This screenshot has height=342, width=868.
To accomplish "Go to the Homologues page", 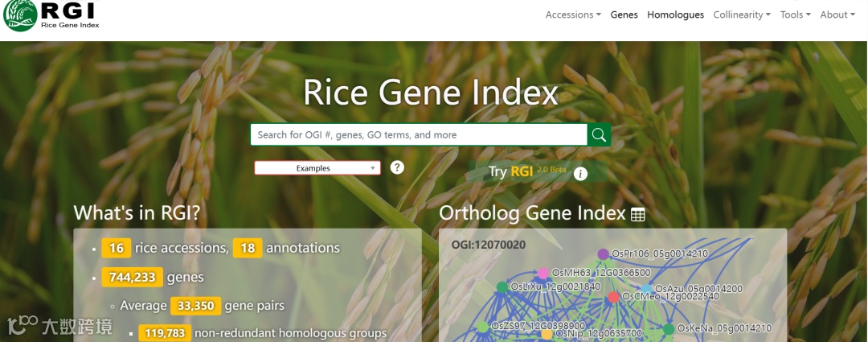I will coord(675,15).
